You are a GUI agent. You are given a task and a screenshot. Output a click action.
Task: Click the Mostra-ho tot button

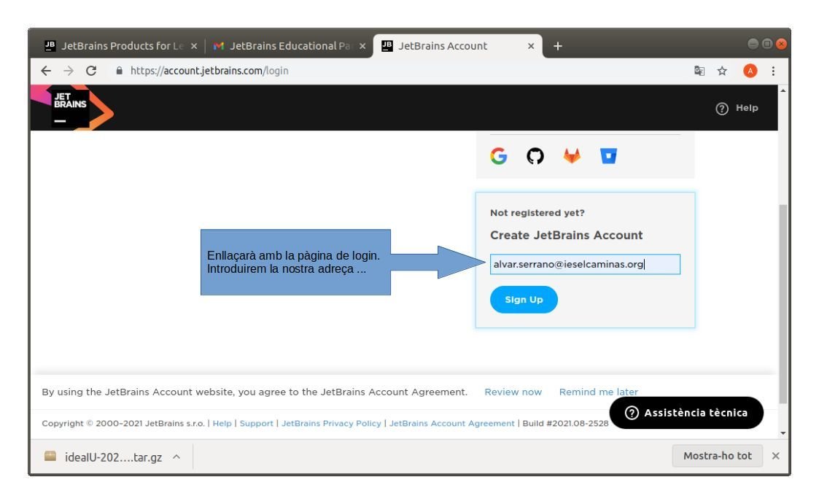click(x=717, y=456)
